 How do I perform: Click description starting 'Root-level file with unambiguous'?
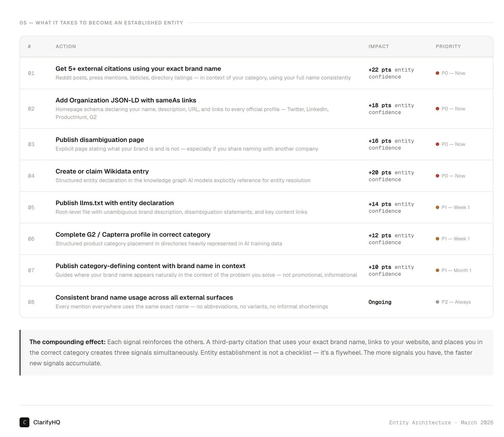(x=181, y=212)
